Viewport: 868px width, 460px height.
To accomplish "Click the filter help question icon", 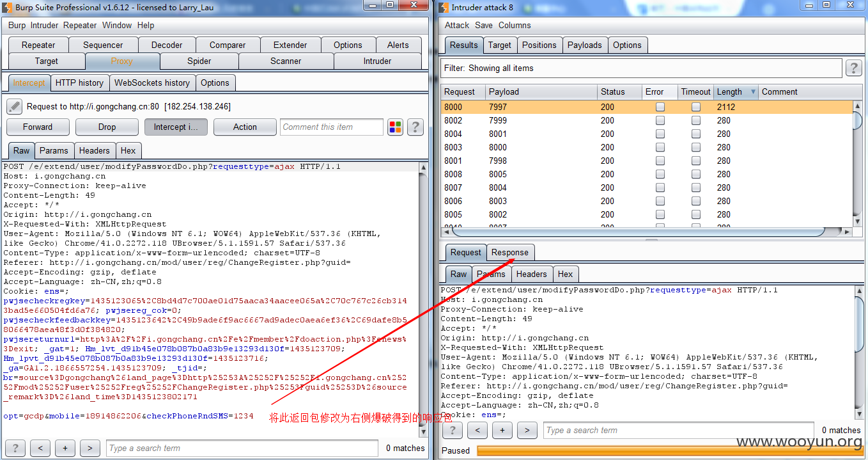I will click(853, 68).
